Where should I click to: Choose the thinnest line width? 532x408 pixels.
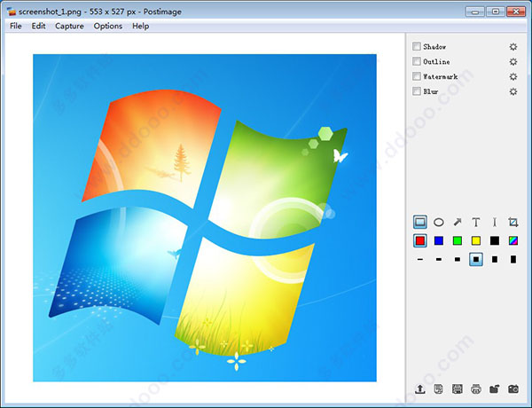point(420,259)
